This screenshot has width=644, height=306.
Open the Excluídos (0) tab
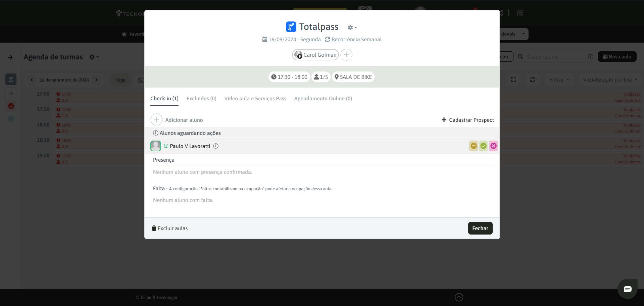coord(201,98)
